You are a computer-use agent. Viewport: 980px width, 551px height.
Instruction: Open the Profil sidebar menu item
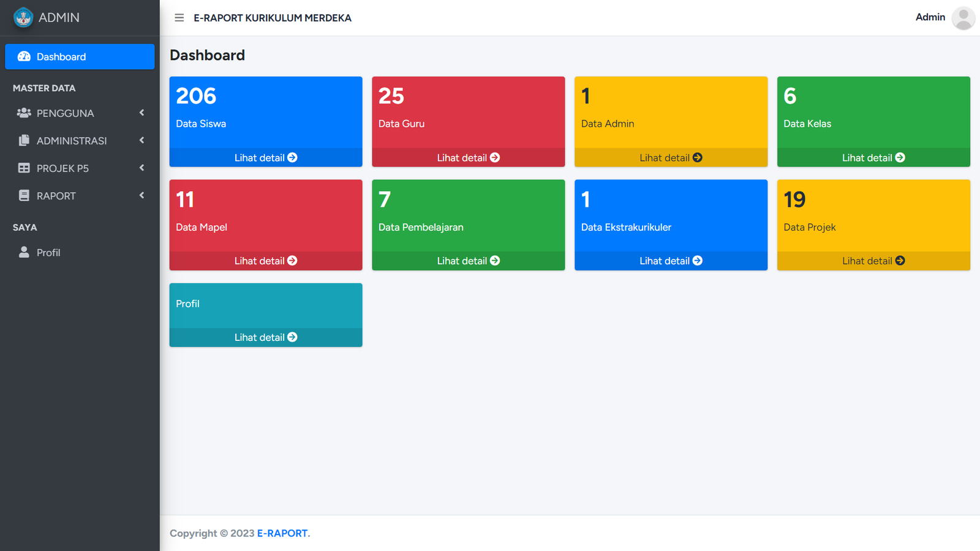(49, 252)
